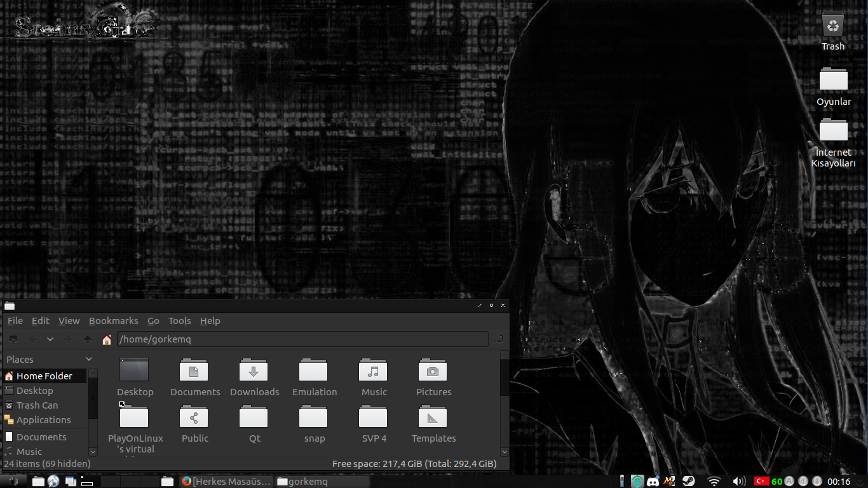
Task: Click the sidebar scroll down arrow
Action: 93,452
